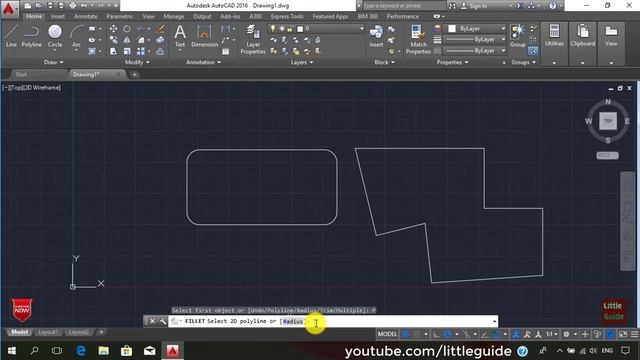Open the linetype ByLayer dropdown

tap(475, 51)
